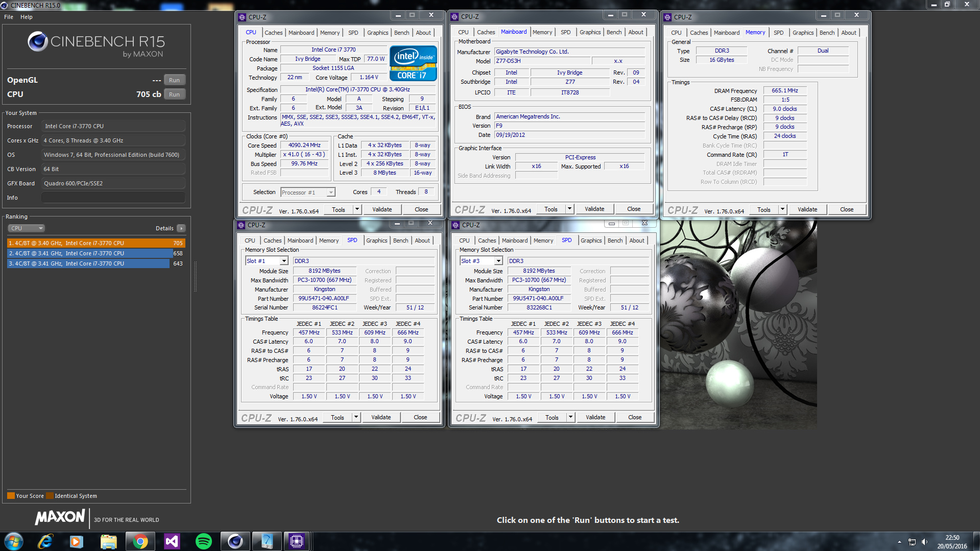Click the taskbar clock showing 22:50
Screen dimensions: 980x551
[952, 542]
